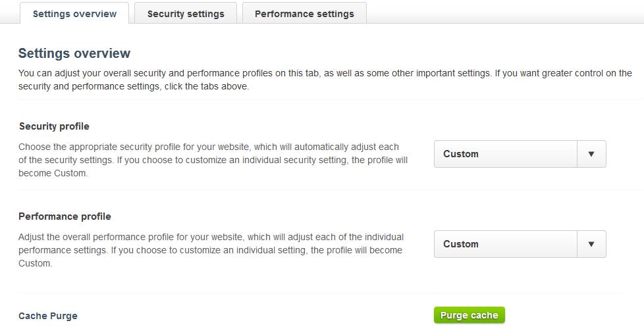Click the Settings overview page heading

click(x=74, y=53)
